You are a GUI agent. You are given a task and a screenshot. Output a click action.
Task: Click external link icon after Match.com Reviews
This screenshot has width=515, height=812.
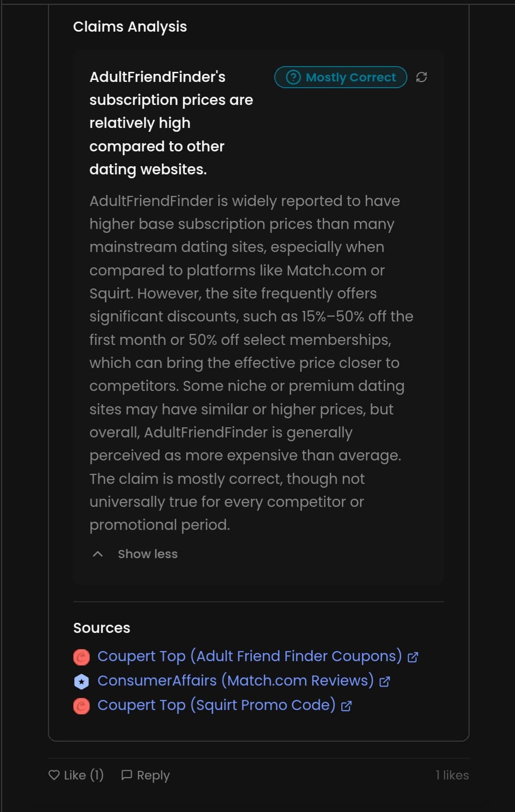384,681
